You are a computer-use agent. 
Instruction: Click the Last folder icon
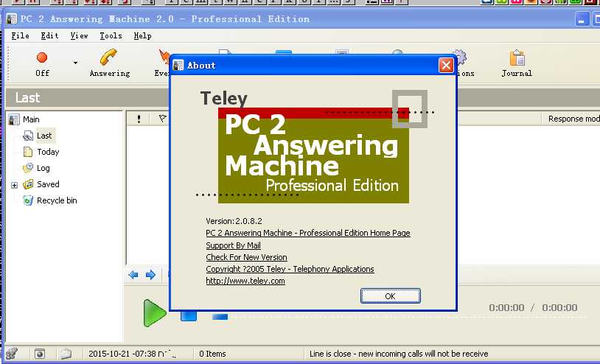pos(28,136)
